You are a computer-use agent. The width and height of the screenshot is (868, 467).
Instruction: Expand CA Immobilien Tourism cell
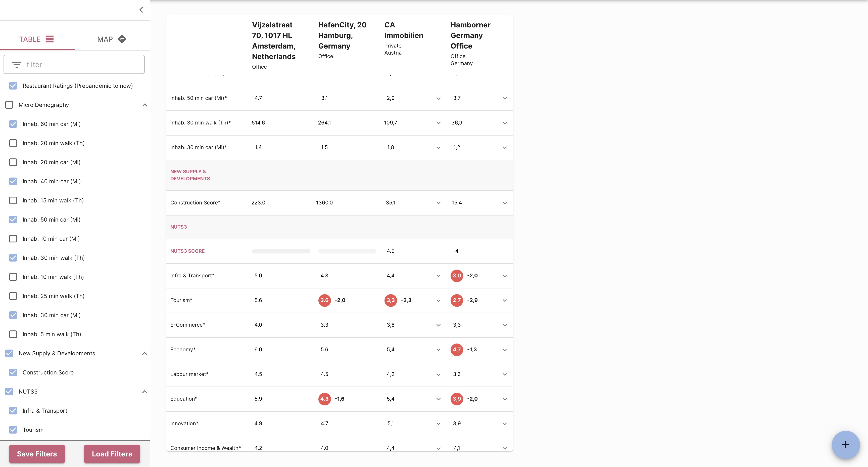(x=438, y=301)
